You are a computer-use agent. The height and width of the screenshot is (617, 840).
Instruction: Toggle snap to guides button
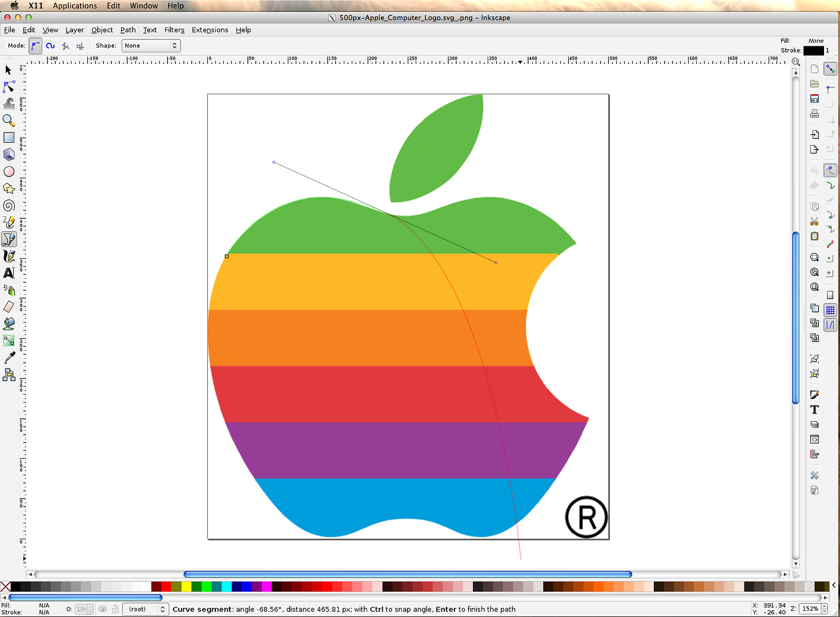tap(830, 324)
